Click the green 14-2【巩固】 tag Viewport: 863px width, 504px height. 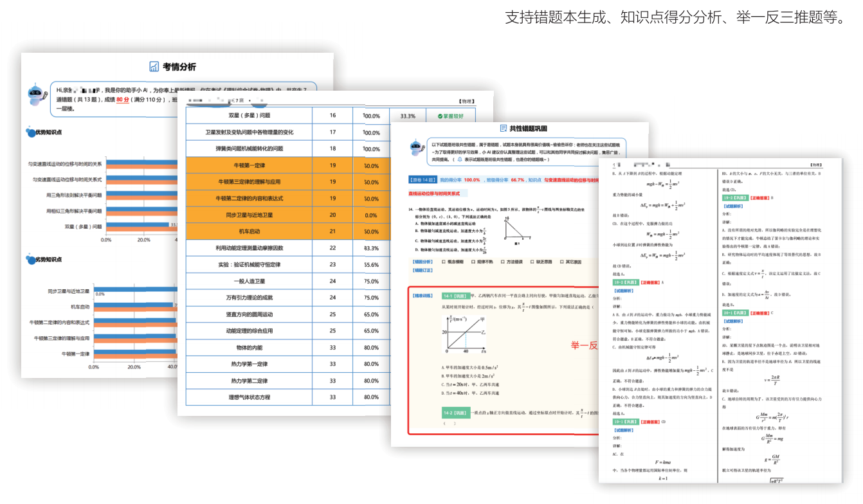(x=455, y=412)
